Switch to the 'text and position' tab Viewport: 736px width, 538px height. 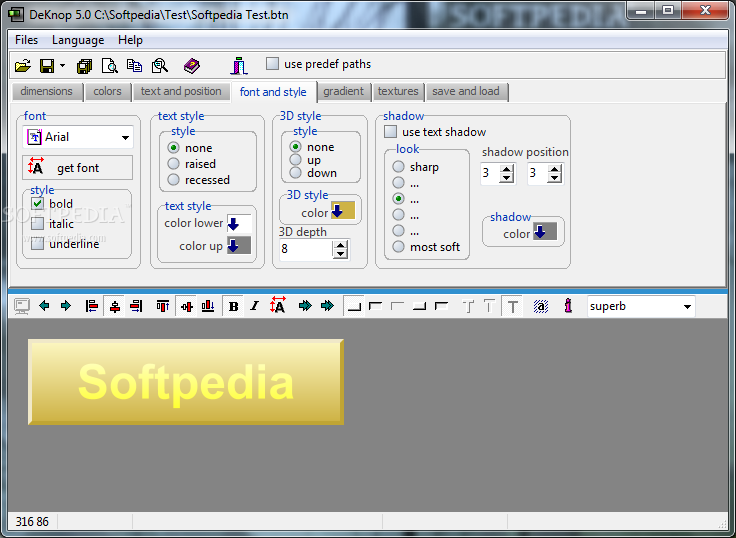coord(181,92)
